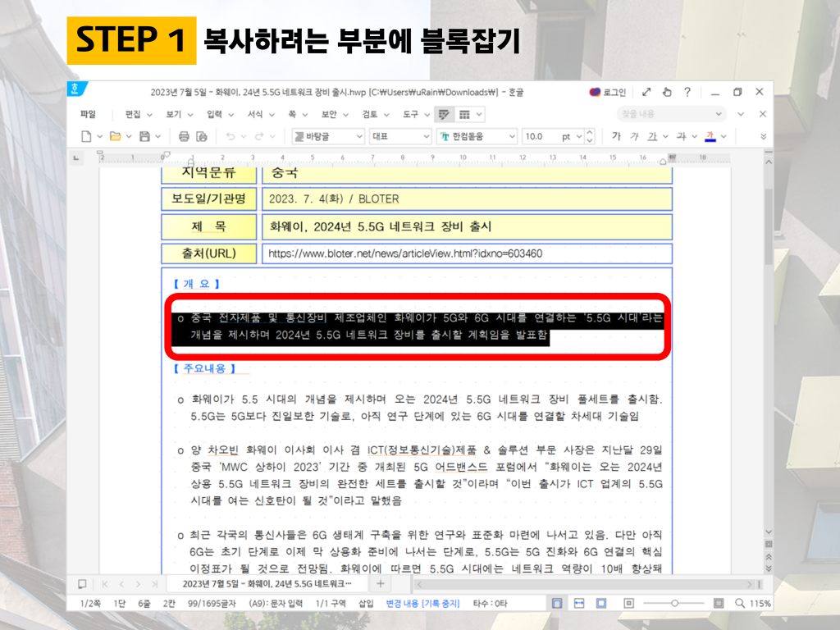Go to the next tab arrow

click(x=138, y=584)
